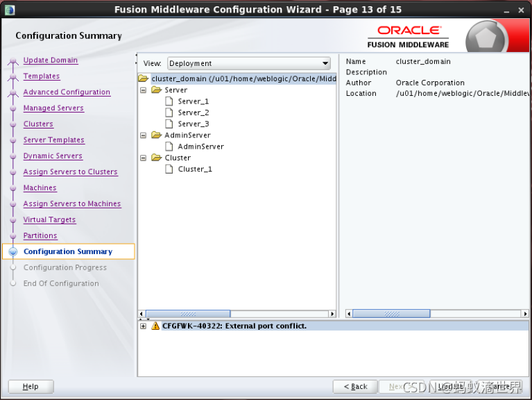532x400 pixels.
Task: Click details panel horizontal scrollbar thumb
Action: click(x=391, y=314)
